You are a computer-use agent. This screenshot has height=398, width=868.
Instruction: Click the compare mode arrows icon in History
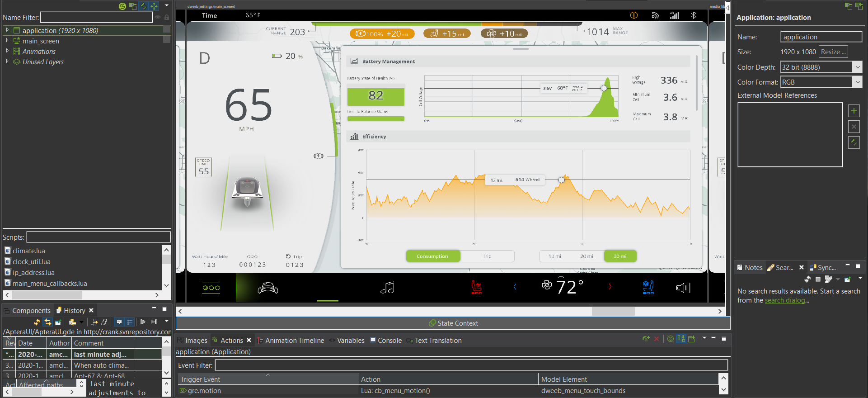(x=94, y=322)
